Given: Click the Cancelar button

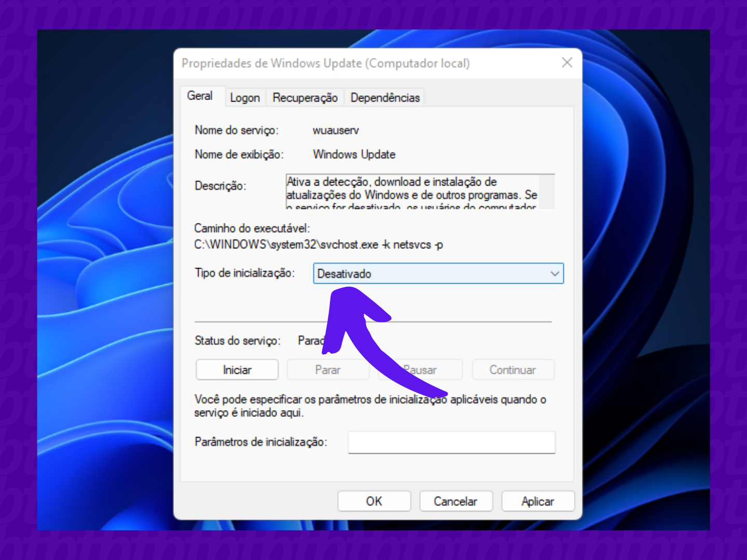Looking at the screenshot, I should (x=455, y=501).
